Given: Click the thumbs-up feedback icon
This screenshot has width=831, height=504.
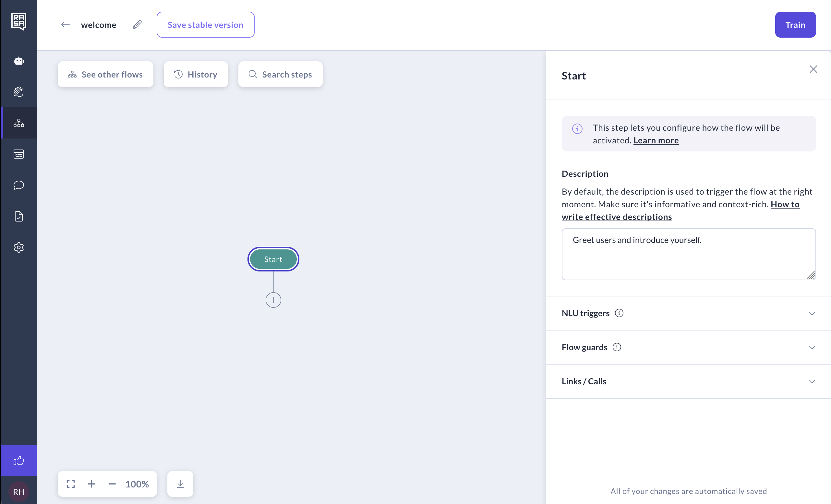Looking at the screenshot, I should pos(18,460).
